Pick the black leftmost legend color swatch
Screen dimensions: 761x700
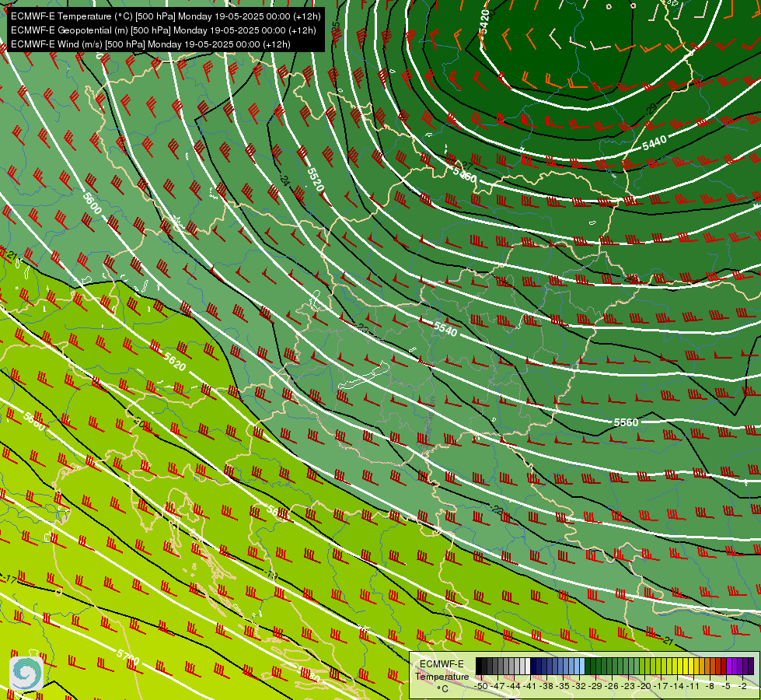(479, 667)
